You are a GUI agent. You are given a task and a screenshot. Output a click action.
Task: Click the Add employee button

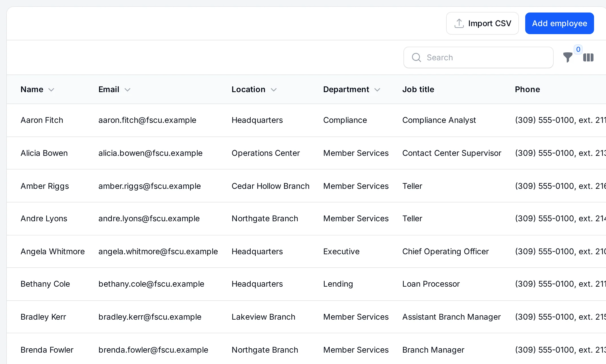559,23
